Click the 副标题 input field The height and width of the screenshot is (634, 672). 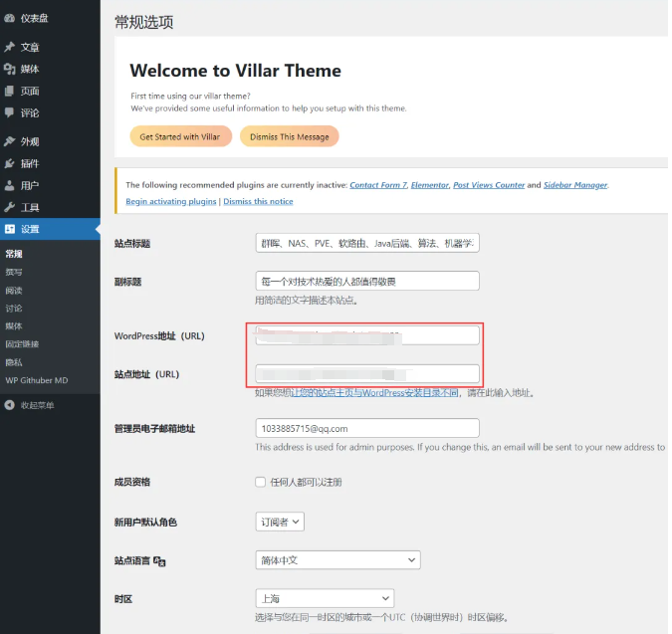pos(367,281)
